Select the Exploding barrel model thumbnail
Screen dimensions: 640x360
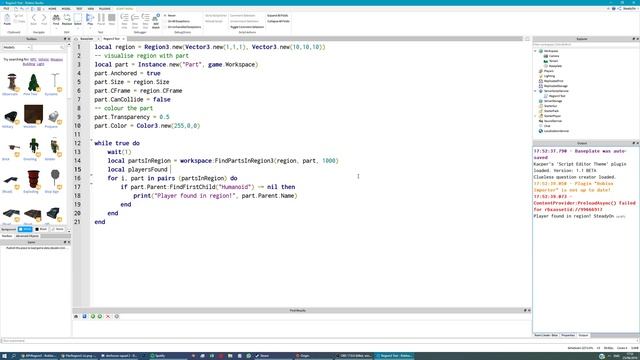point(33,180)
